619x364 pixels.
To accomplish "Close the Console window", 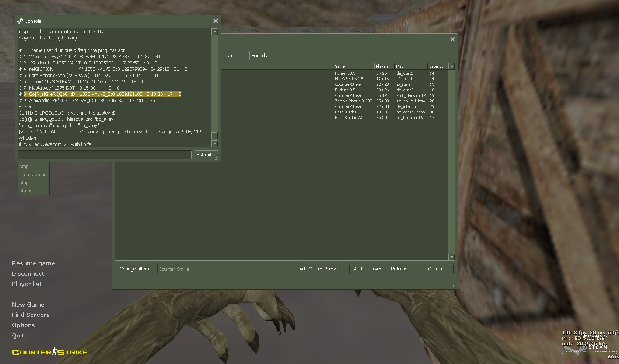I will tap(216, 21).
